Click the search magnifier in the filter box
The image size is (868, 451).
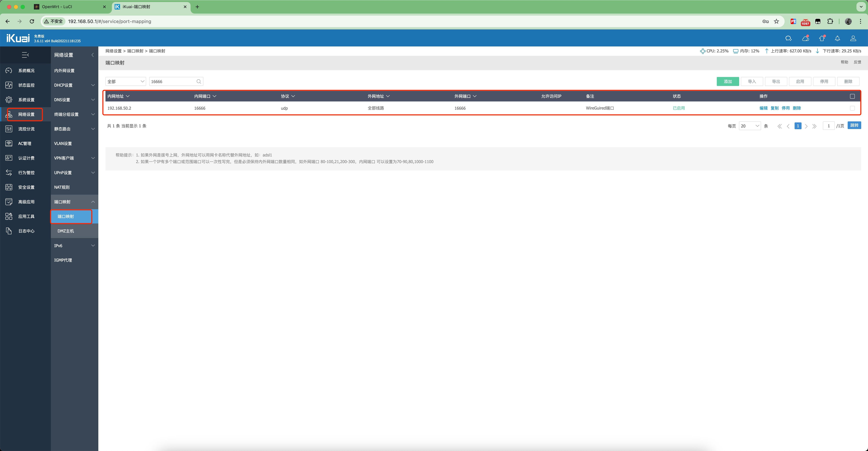click(199, 82)
